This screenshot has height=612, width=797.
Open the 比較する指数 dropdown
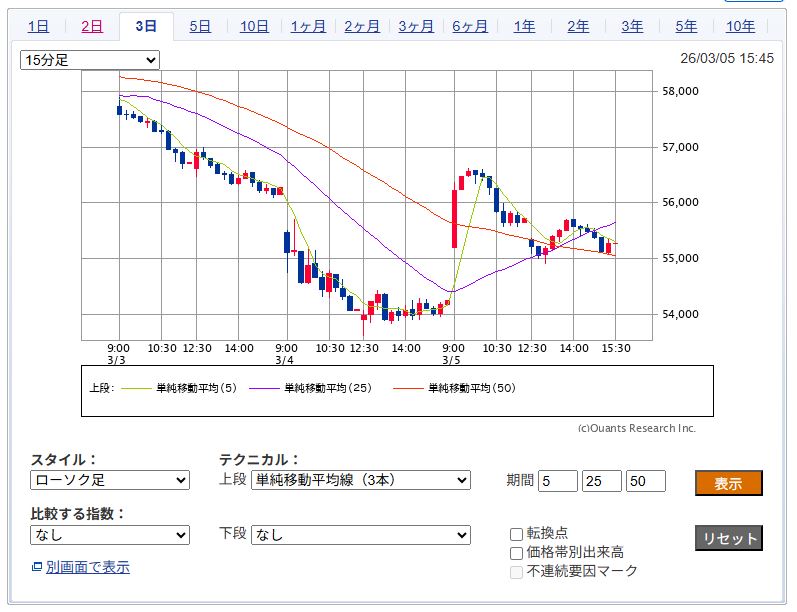110,535
